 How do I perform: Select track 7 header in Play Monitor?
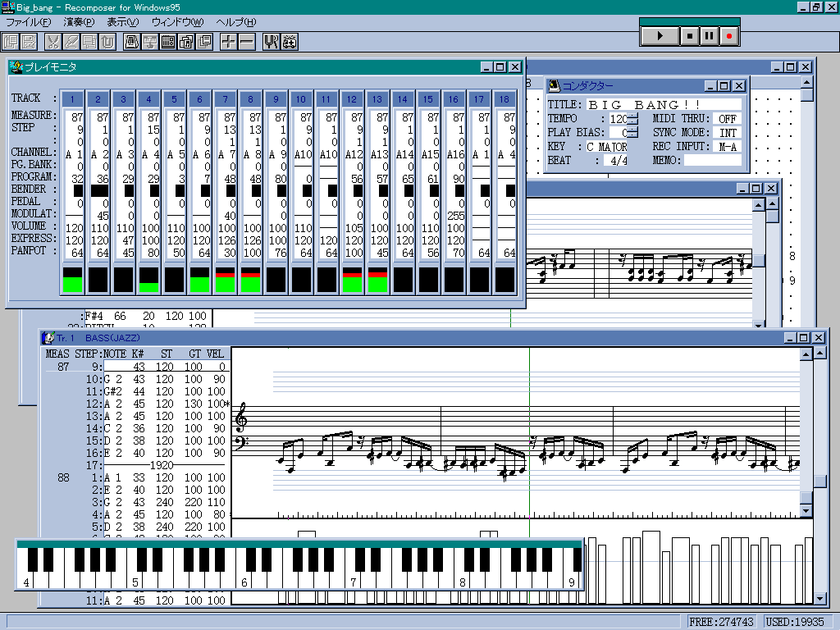tap(225, 99)
